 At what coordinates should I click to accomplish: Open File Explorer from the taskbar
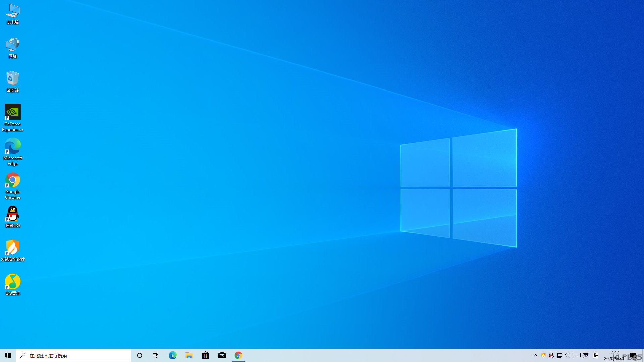[x=189, y=355]
